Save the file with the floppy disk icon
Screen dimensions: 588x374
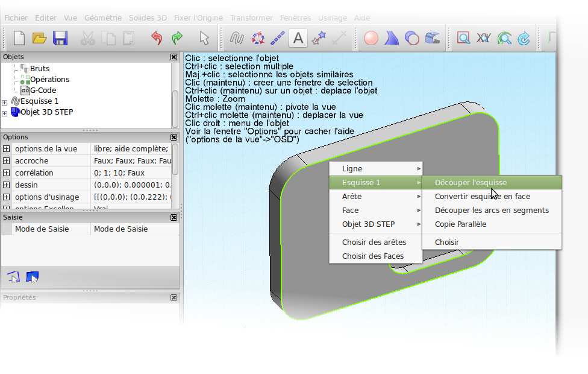coord(60,39)
